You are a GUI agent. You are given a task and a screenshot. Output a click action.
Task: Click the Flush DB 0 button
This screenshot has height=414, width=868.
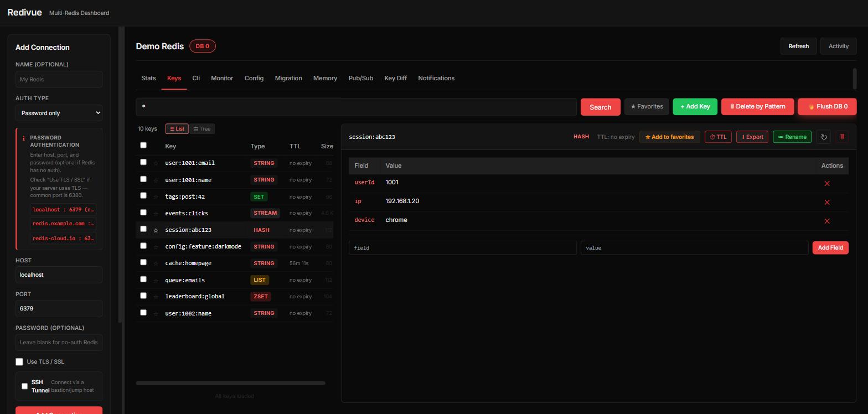point(827,106)
